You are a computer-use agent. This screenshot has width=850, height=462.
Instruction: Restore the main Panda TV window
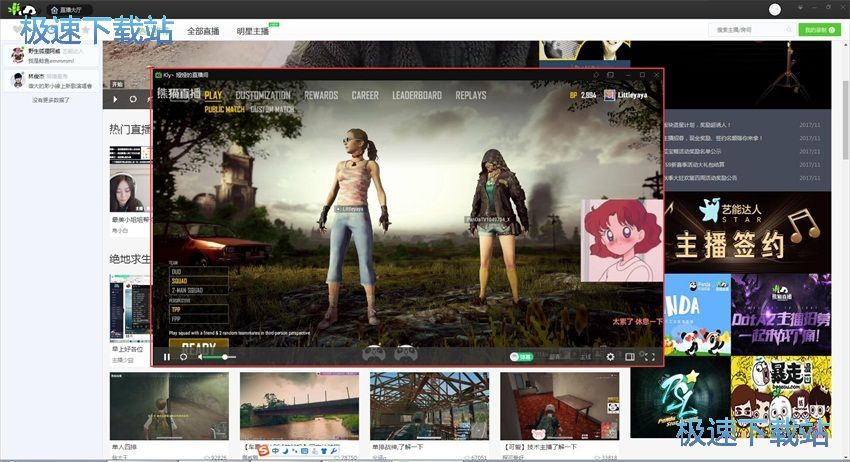pyautogui.click(x=828, y=7)
